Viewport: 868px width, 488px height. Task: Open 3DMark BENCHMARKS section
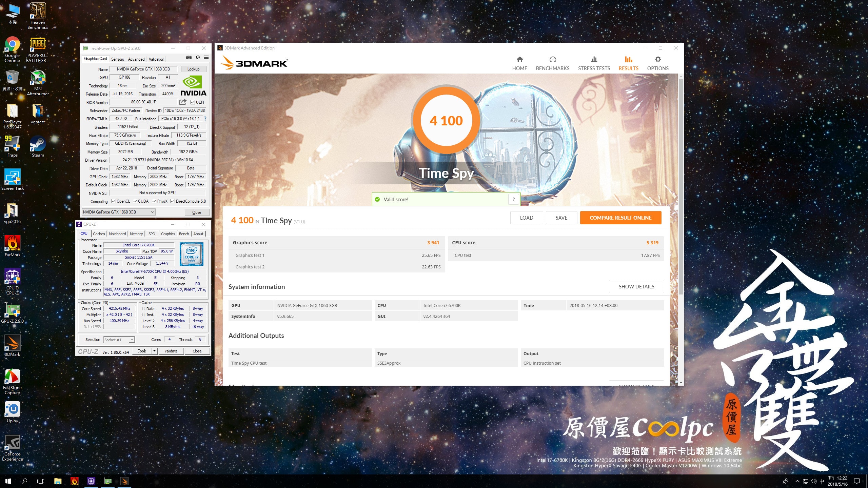coord(552,64)
